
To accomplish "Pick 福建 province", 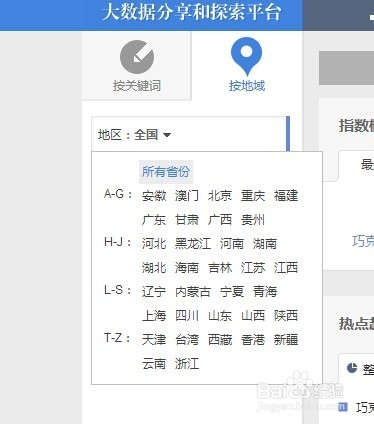I will pyautogui.click(x=286, y=196).
